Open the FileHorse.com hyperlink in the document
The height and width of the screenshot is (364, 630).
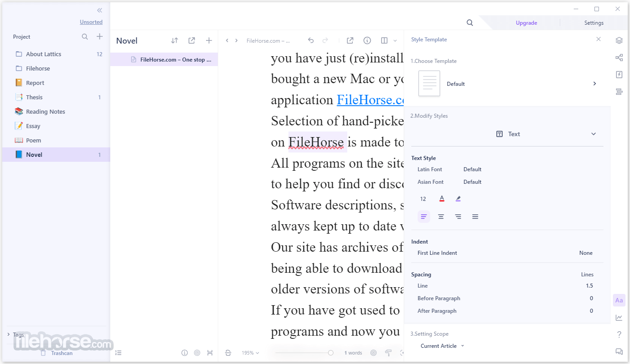pyautogui.click(x=370, y=100)
